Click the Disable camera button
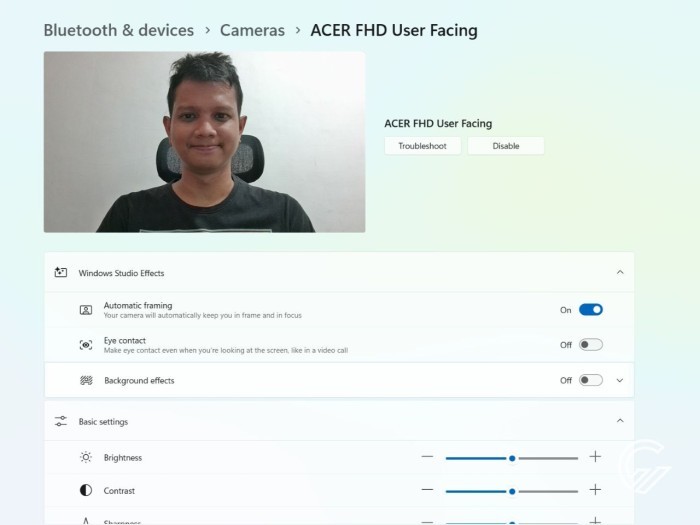Image resolution: width=700 pixels, height=525 pixels. (506, 146)
